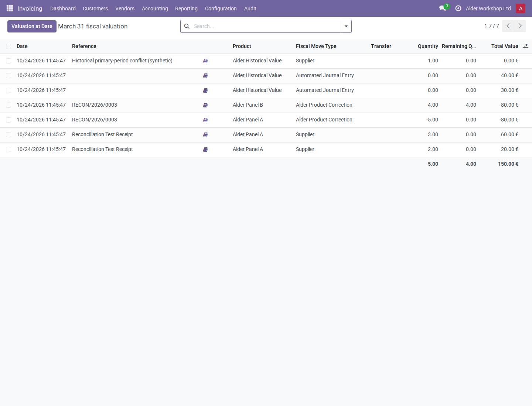Click the Alder Workshop Ltd company switcher
This screenshot has height=406, width=532.
tap(488, 8)
